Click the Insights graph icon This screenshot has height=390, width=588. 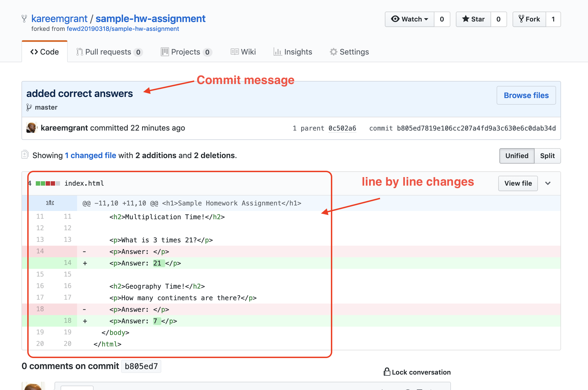[x=278, y=52]
